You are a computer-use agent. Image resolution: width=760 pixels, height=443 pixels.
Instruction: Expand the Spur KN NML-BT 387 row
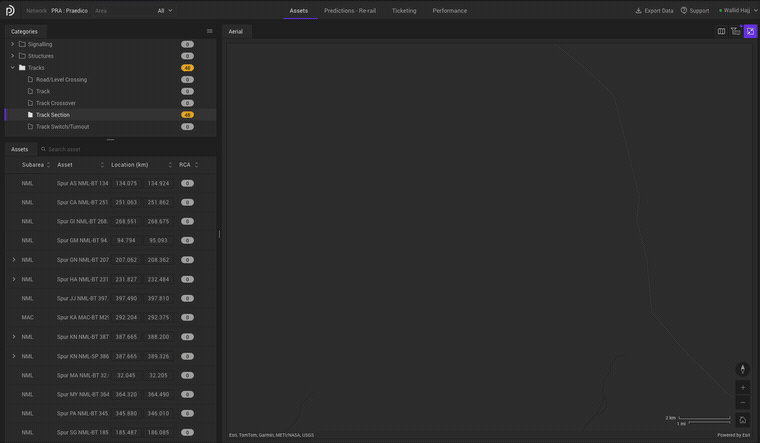(x=14, y=336)
